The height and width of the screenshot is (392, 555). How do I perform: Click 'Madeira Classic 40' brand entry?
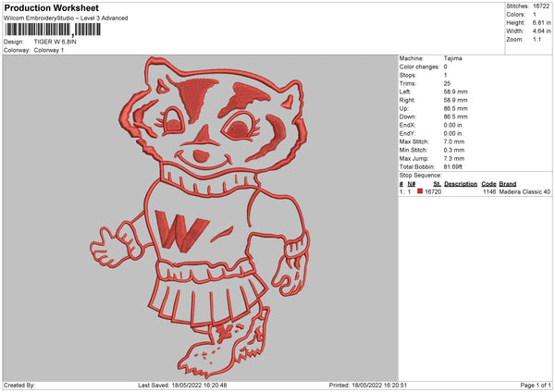(x=524, y=191)
